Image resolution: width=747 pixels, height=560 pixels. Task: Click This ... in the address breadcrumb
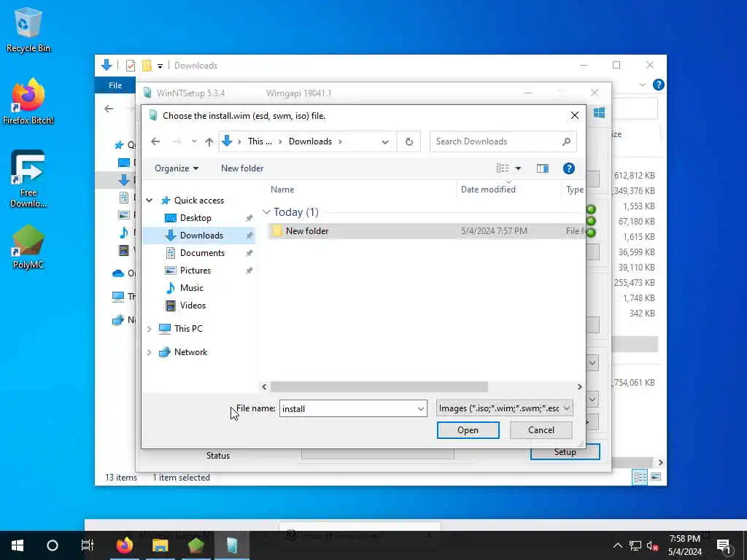(x=260, y=141)
